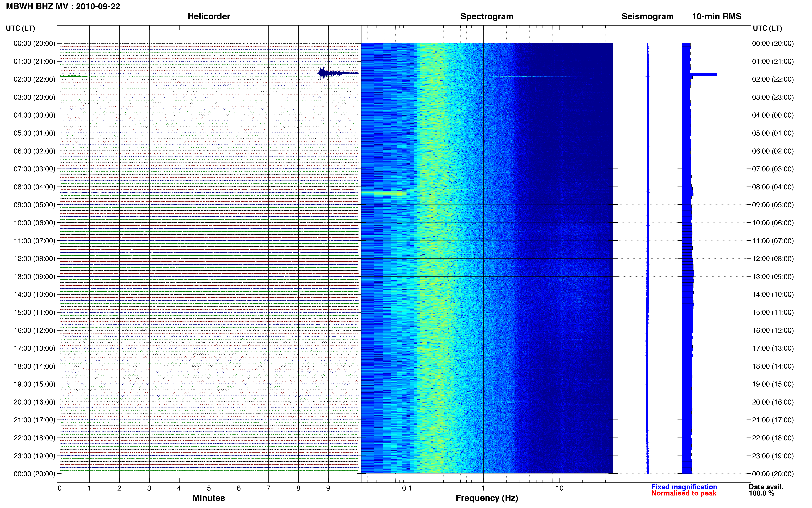This screenshot has height=508, width=812.
Task: Click the left '17:00 (13:00)' time label
Action: point(34,348)
